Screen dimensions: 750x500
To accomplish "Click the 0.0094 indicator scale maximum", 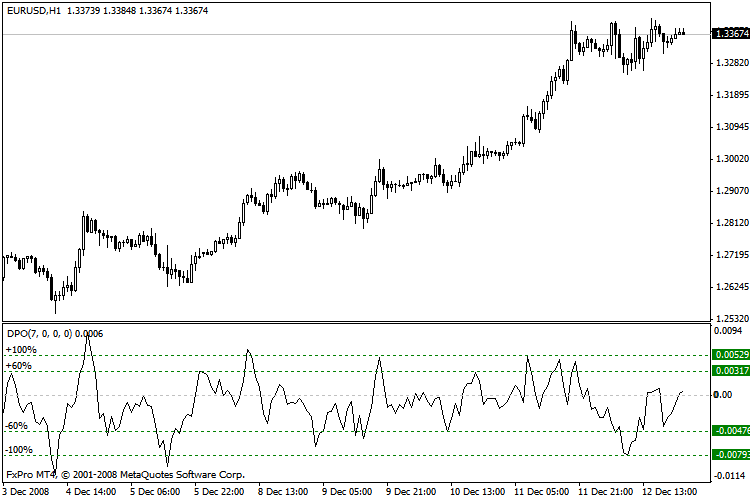I will (728, 331).
